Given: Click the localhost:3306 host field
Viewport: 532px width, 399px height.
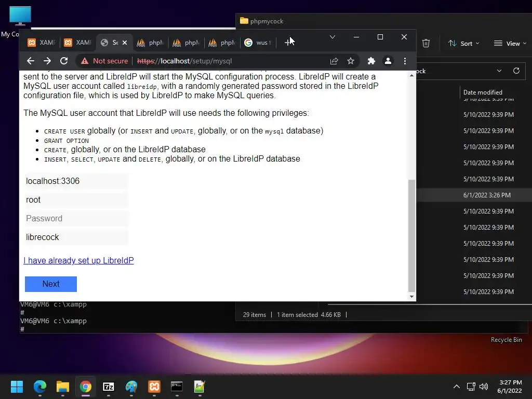Looking at the screenshot, I should (76, 181).
